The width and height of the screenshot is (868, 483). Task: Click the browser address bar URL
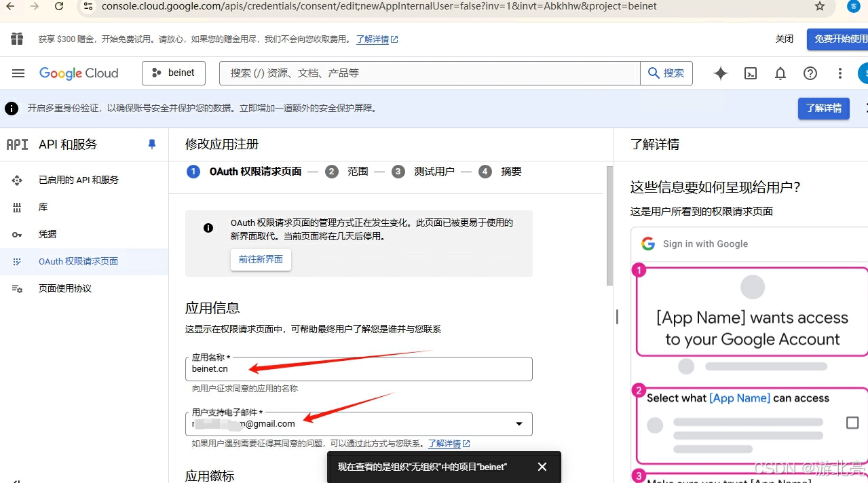pos(379,6)
